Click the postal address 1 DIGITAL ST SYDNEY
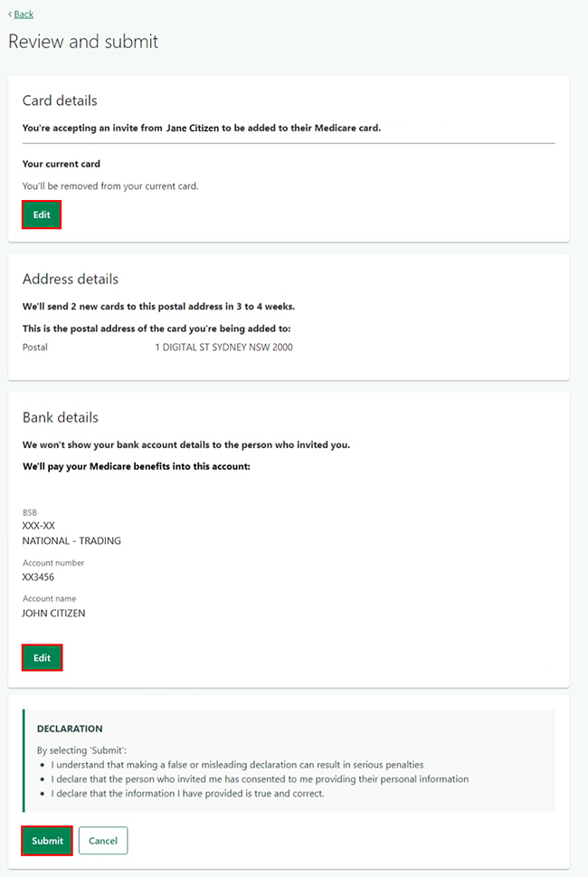This screenshot has width=588, height=877. pyautogui.click(x=223, y=348)
